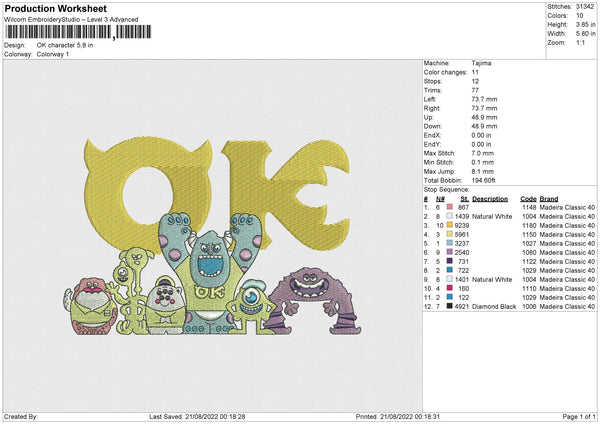Click the 'Printed: 21/08/2022 00:18:31' text

pos(398,416)
